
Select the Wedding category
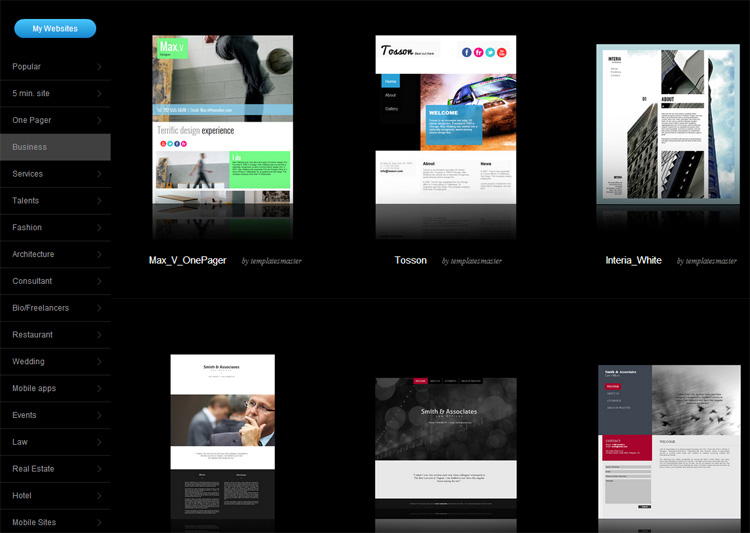(x=28, y=361)
